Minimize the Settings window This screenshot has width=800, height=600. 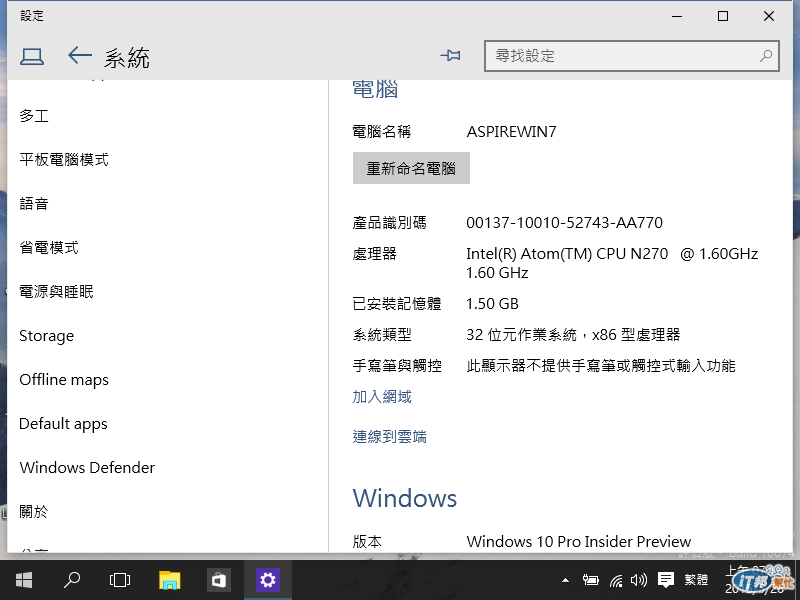click(677, 16)
